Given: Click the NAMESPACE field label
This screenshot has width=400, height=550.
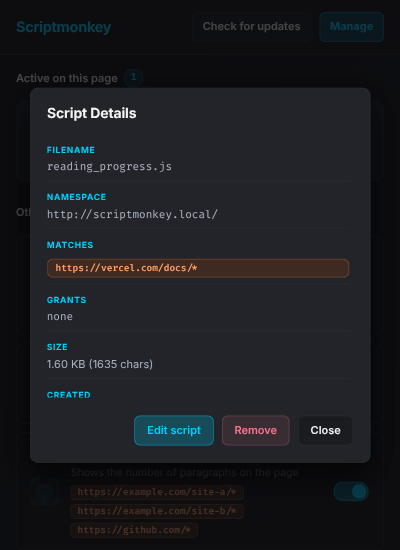Looking at the screenshot, I should point(76,197).
